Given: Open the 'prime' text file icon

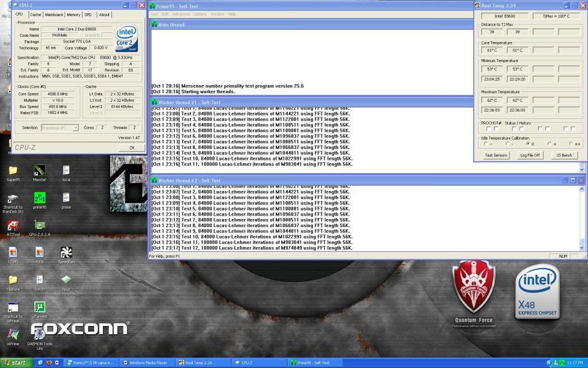Looking at the screenshot, I should (x=66, y=198).
